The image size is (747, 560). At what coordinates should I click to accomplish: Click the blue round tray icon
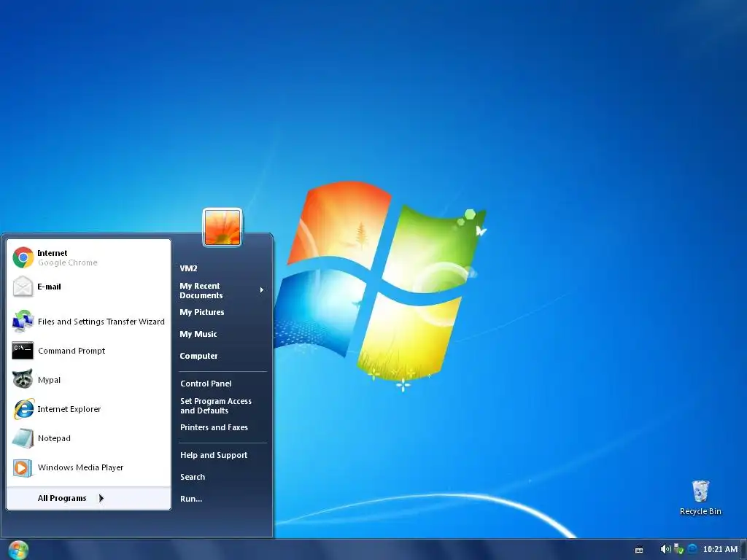click(x=693, y=549)
